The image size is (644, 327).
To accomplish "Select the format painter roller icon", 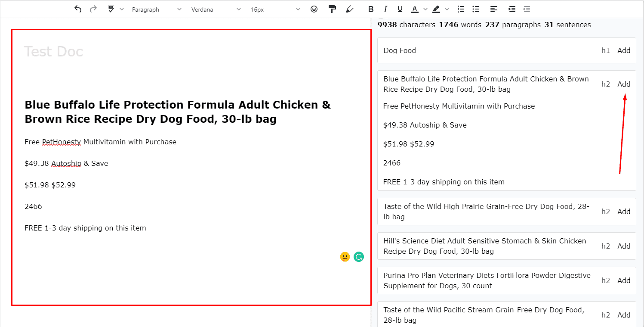I will click(332, 9).
